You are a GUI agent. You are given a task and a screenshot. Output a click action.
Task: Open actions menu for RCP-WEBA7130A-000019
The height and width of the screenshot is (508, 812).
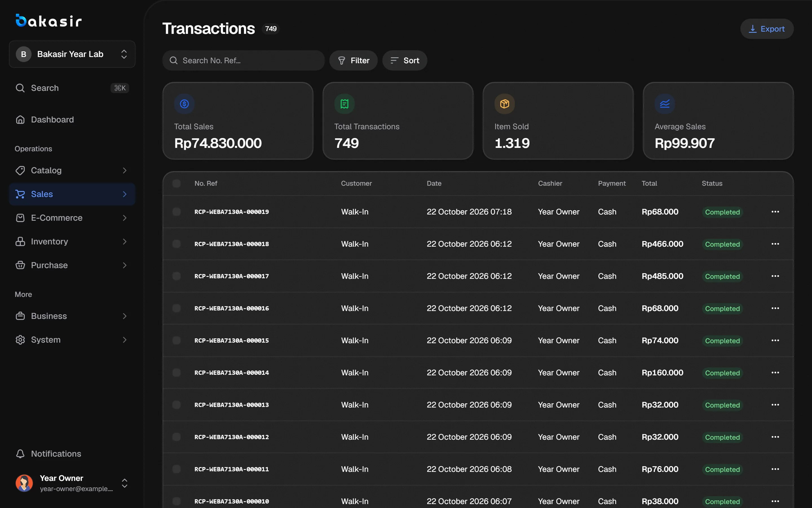pos(775,212)
